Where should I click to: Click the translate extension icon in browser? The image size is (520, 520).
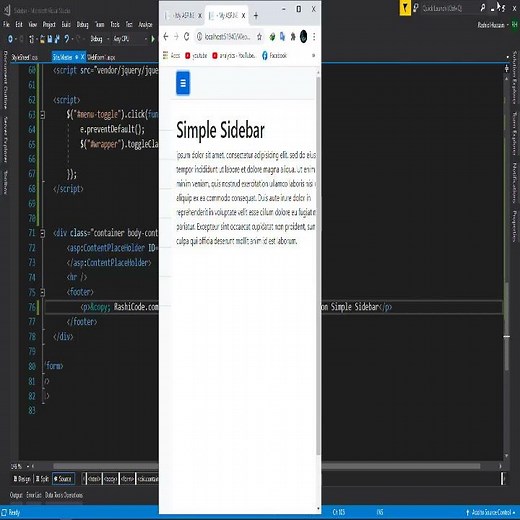click(x=282, y=37)
